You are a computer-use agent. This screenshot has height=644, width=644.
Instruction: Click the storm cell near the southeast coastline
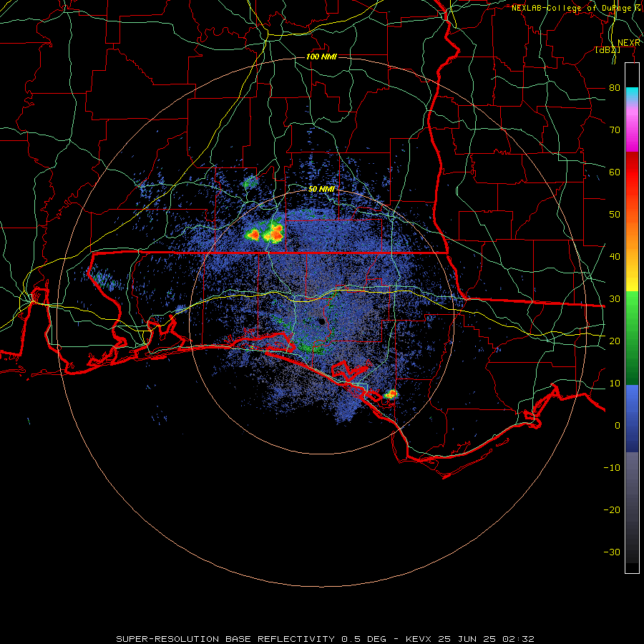[391, 394]
